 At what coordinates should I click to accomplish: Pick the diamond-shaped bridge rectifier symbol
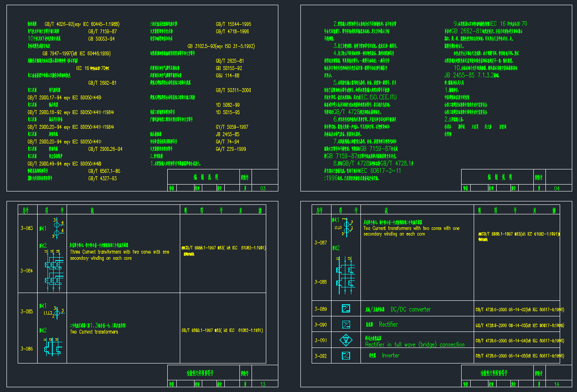(x=346, y=340)
